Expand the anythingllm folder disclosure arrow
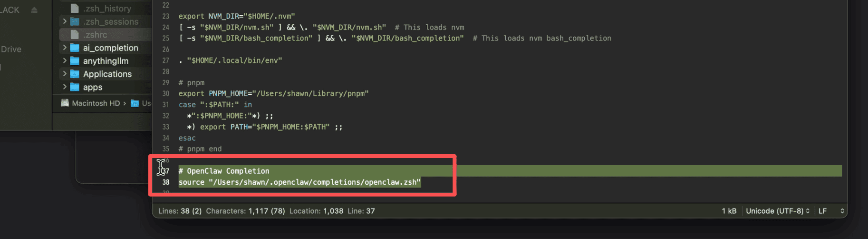The height and width of the screenshot is (239, 868). pos(65,61)
